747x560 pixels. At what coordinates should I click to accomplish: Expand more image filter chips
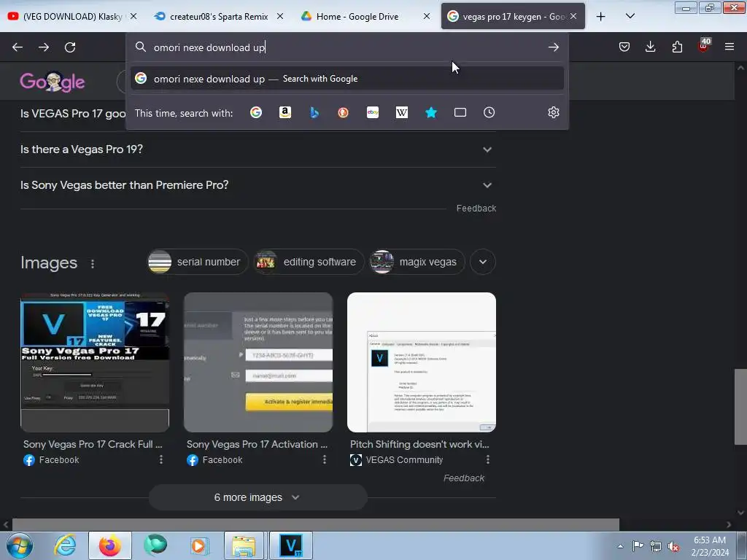[483, 262]
